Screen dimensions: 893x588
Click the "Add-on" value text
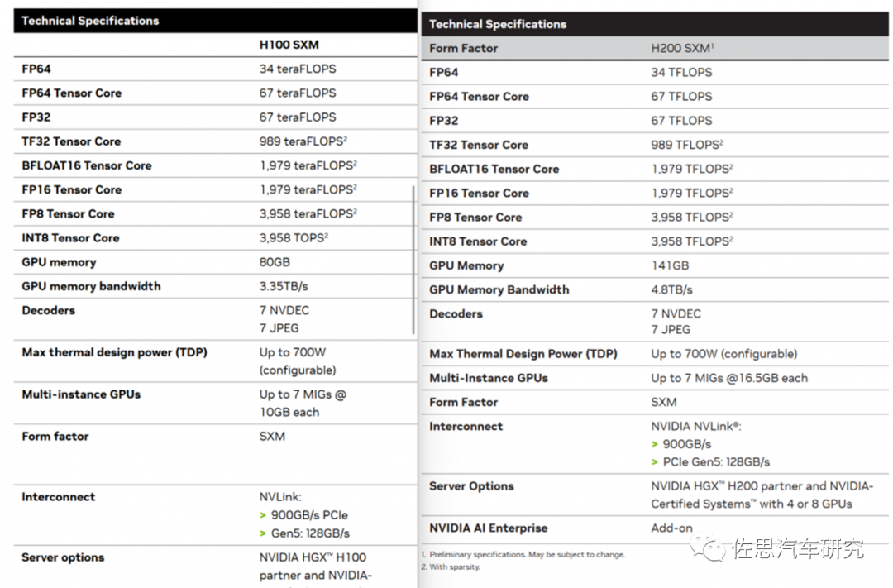click(671, 528)
